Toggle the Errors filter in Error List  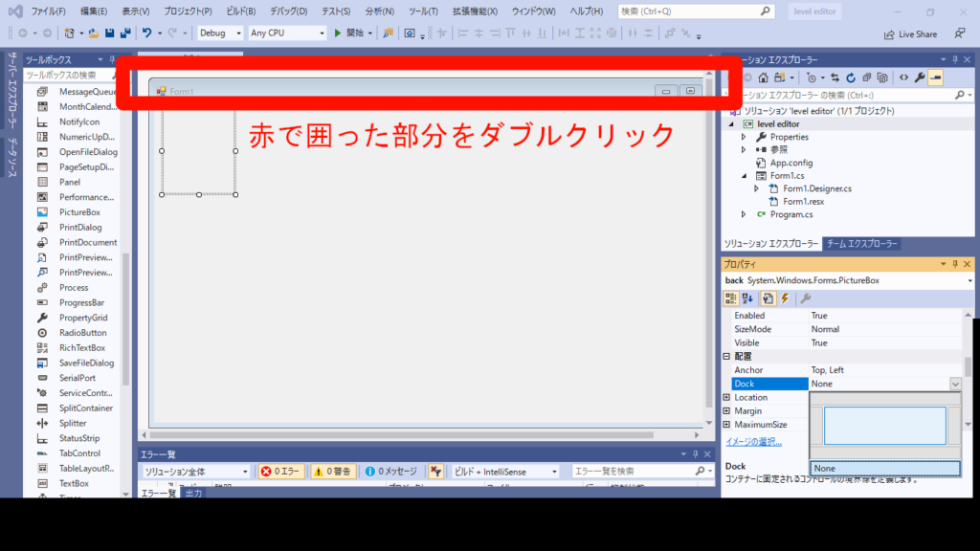280,472
